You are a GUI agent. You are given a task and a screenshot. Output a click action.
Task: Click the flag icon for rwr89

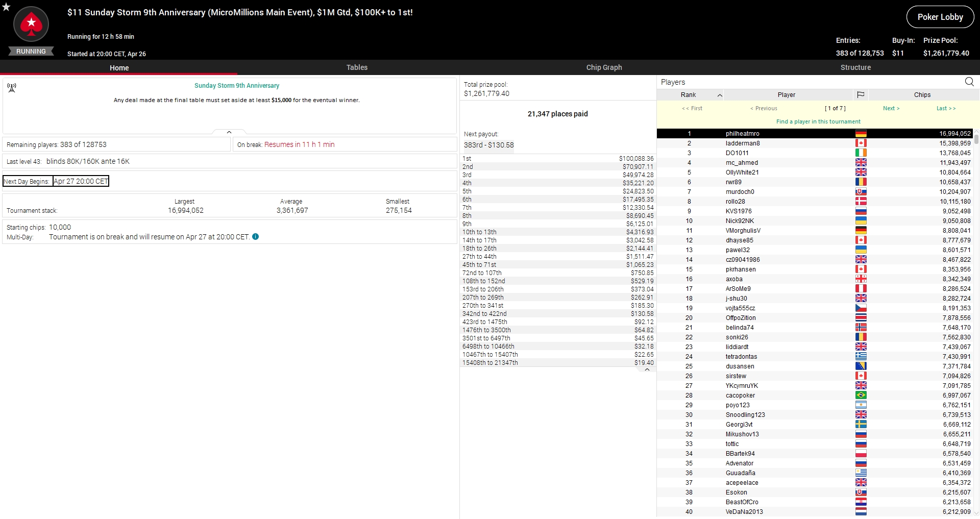point(861,182)
